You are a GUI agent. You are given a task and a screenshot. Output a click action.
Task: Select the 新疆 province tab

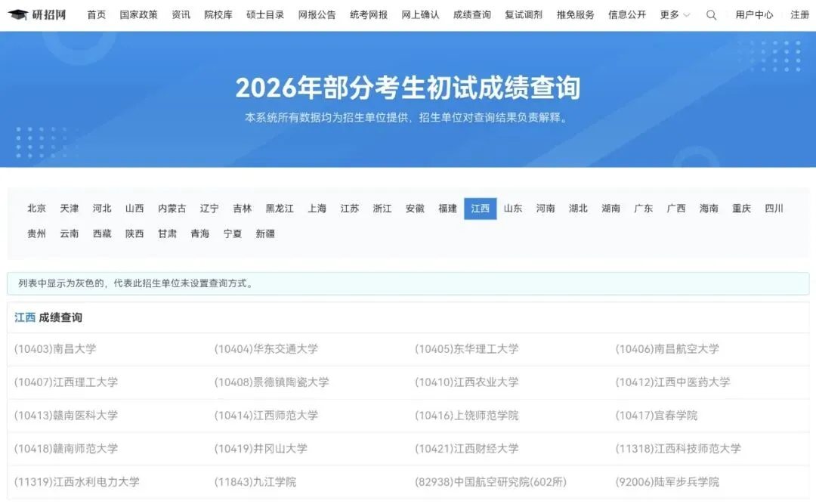pyautogui.click(x=265, y=233)
